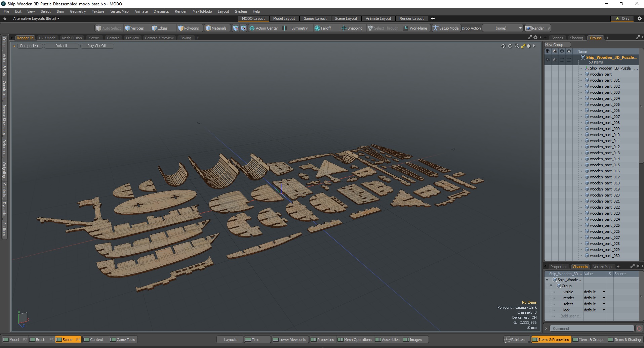Click the Default shading style button
This screenshot has width=644, height=348.
coord(61,46)
